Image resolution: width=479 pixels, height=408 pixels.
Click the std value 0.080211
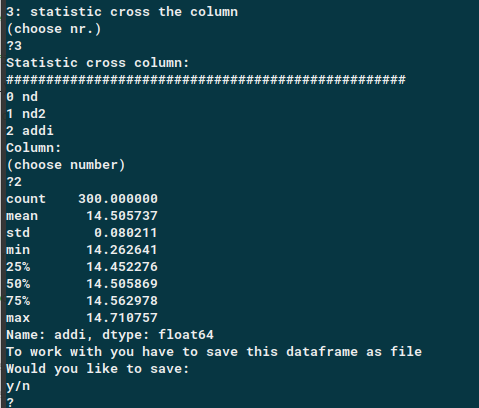(126, 233)
